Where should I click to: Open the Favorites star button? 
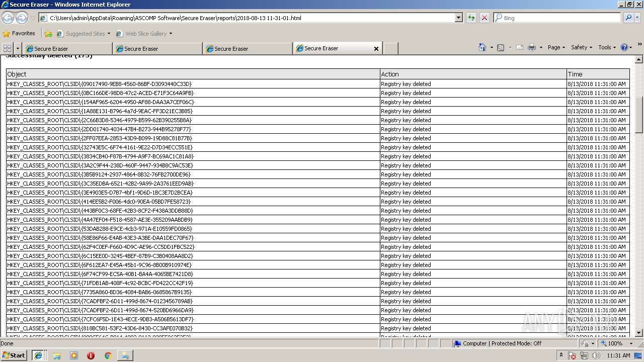[19, 33]
